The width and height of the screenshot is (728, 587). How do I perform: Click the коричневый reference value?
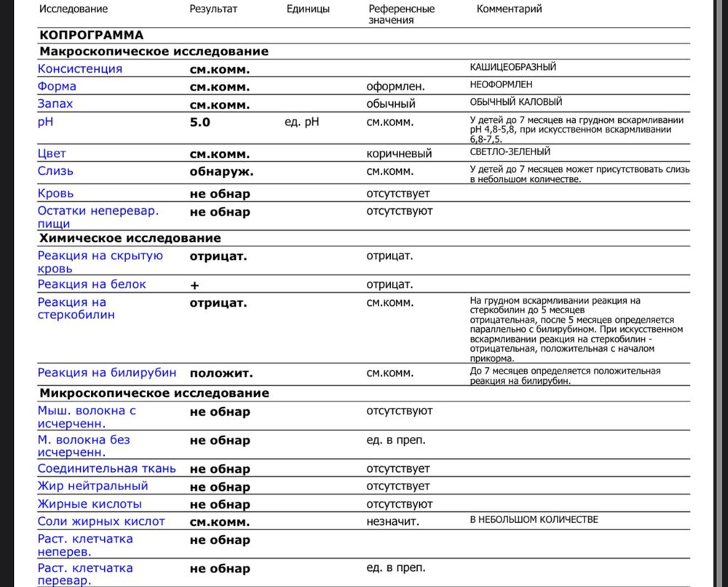[399, 153]
